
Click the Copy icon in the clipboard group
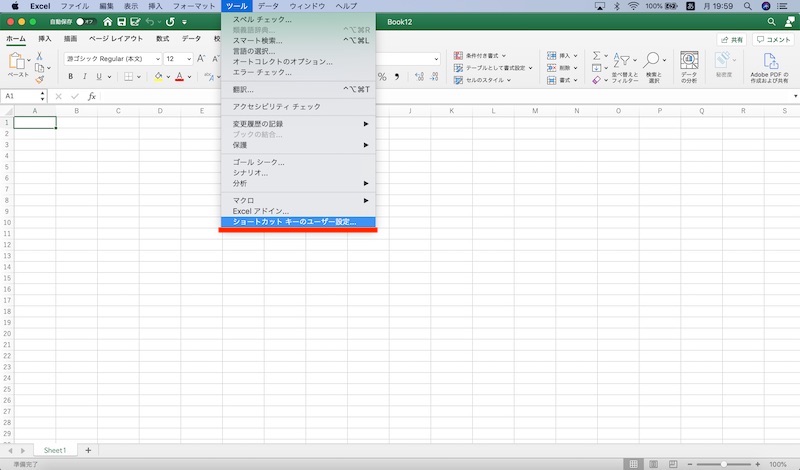pyautogui.click(x=39, y=67)
